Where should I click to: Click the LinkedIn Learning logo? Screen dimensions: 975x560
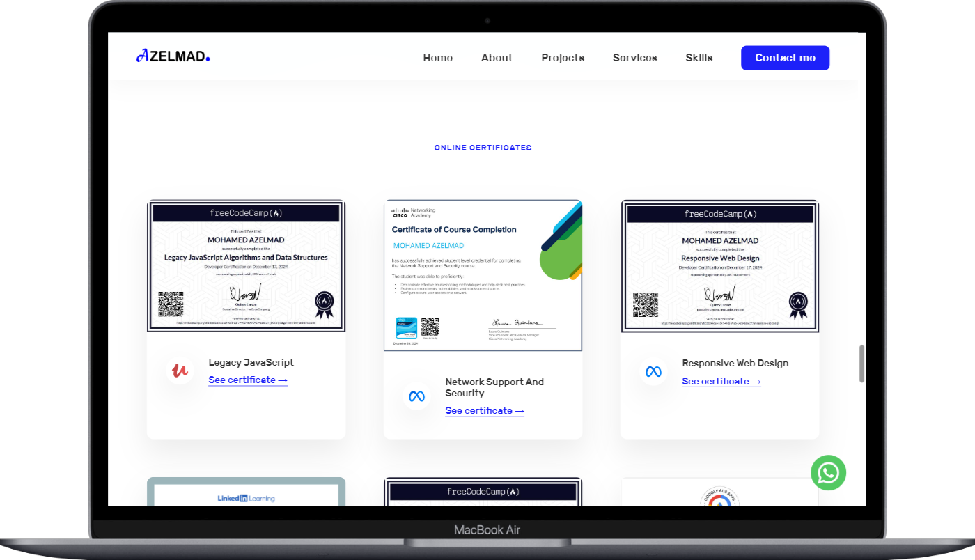pyautogui.click(x=246, y=498)
